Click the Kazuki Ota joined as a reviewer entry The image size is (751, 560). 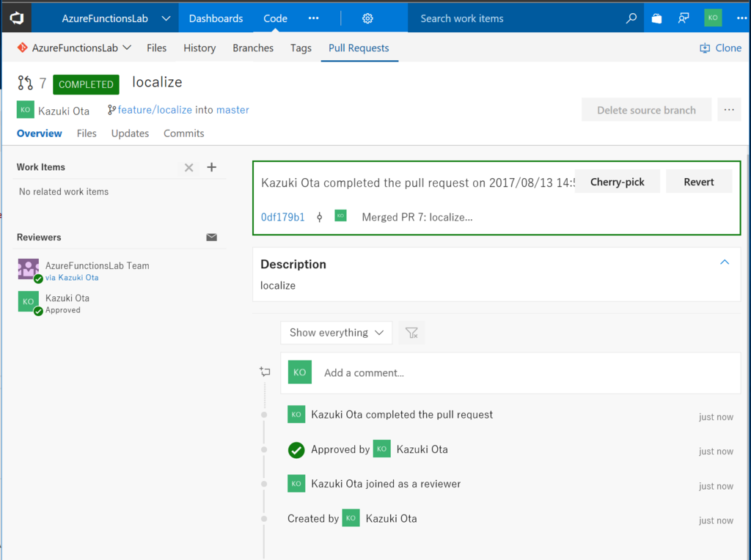[386, 484]
